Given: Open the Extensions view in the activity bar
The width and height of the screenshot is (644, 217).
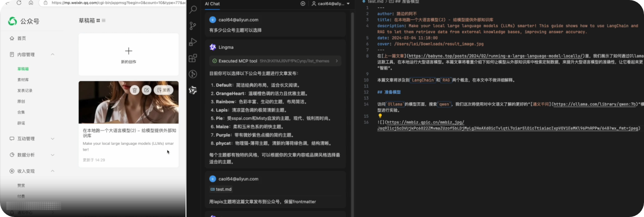Looking at the screenshot, I should tap(193, 58).
